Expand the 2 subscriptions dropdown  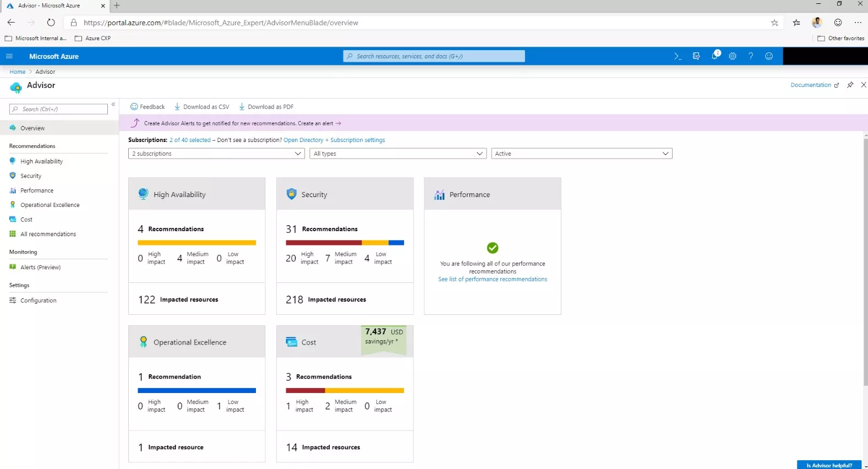(216, 154)
